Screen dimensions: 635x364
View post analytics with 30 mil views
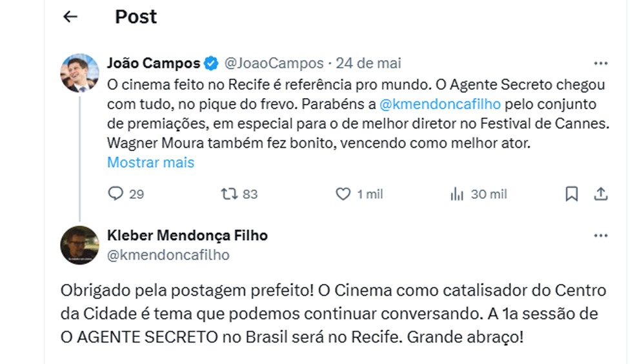tap(457, 194)
